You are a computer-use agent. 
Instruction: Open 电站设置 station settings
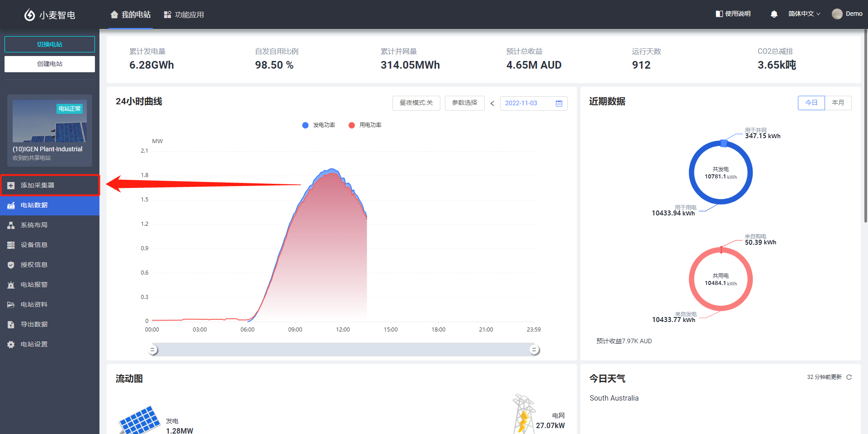coord(34,344)
